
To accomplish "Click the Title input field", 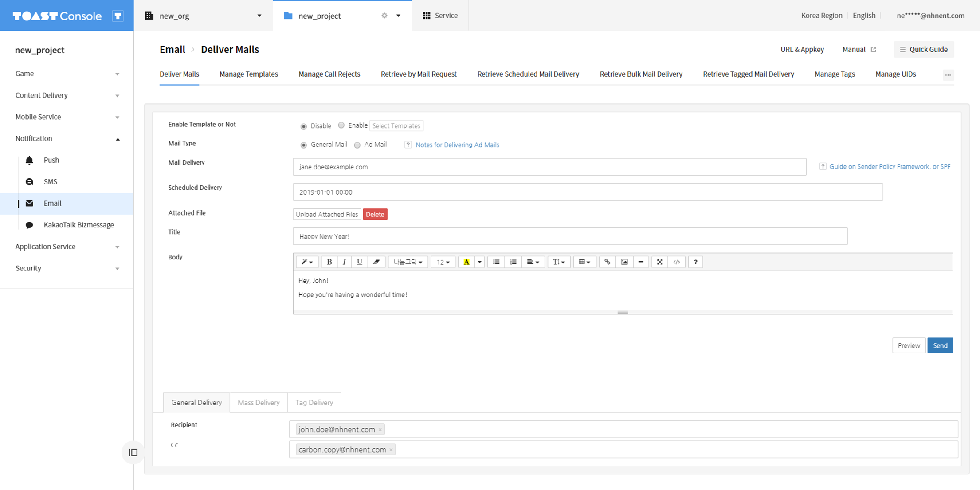I will tap(570, 236).
